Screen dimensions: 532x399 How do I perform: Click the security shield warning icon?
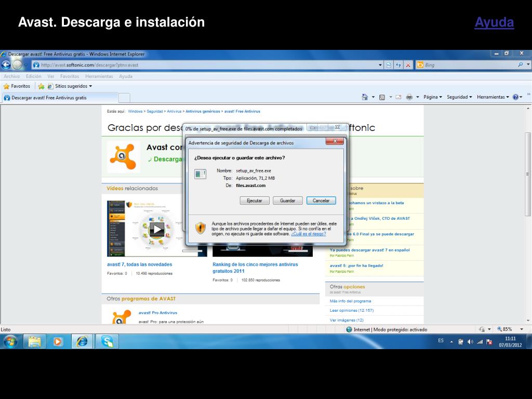(x=201, y=228)
